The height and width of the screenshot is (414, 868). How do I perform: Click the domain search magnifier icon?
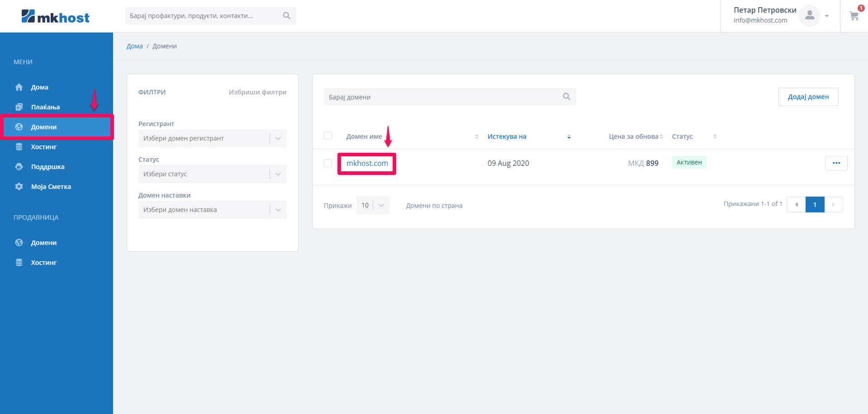tap(566, 97)
